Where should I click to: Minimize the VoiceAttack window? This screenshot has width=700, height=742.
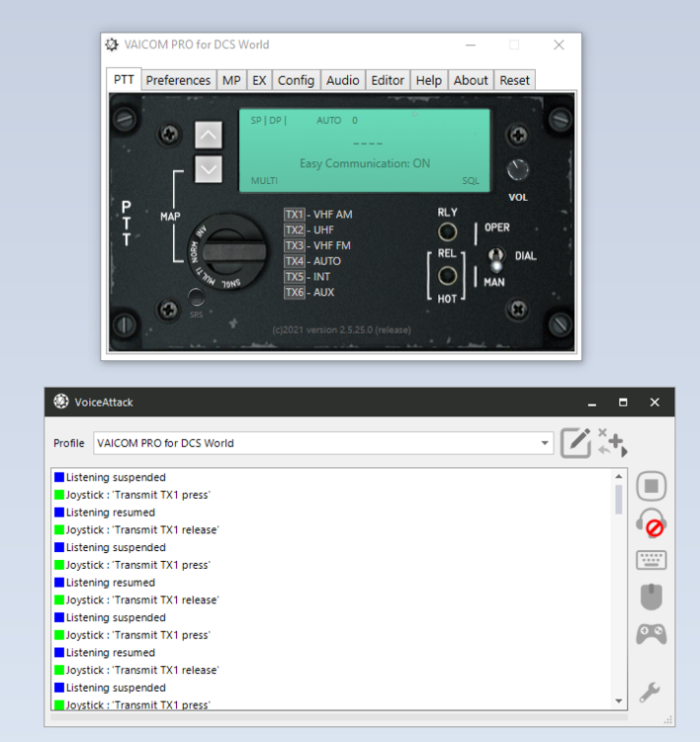click(591, 403)
